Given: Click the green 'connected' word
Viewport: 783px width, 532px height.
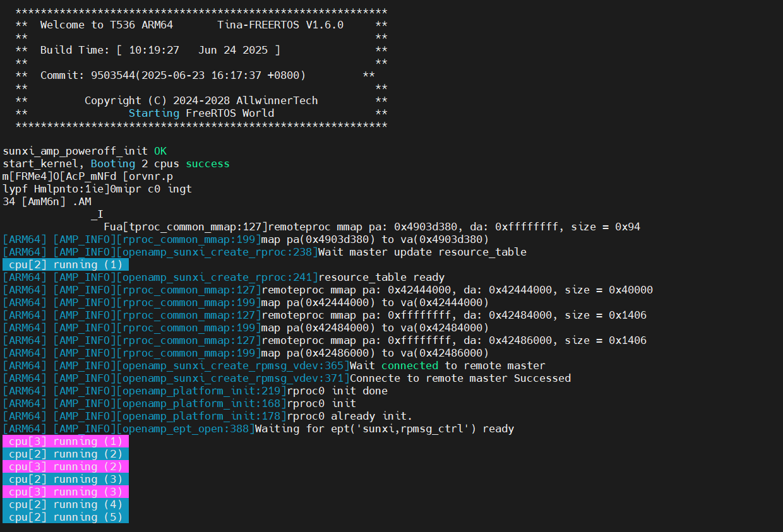Looking at the screenshot, I should 410,365.
